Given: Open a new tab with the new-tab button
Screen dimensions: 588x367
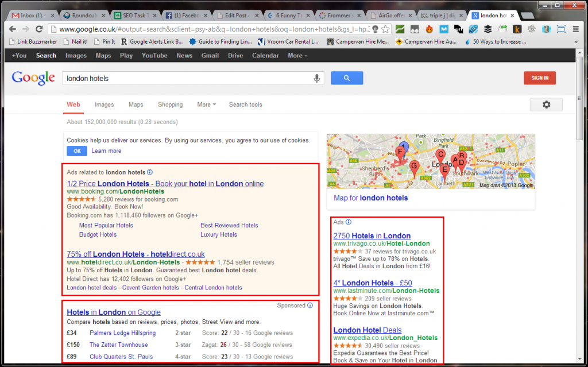Looking at the screenshot, I should click(527, 16).
